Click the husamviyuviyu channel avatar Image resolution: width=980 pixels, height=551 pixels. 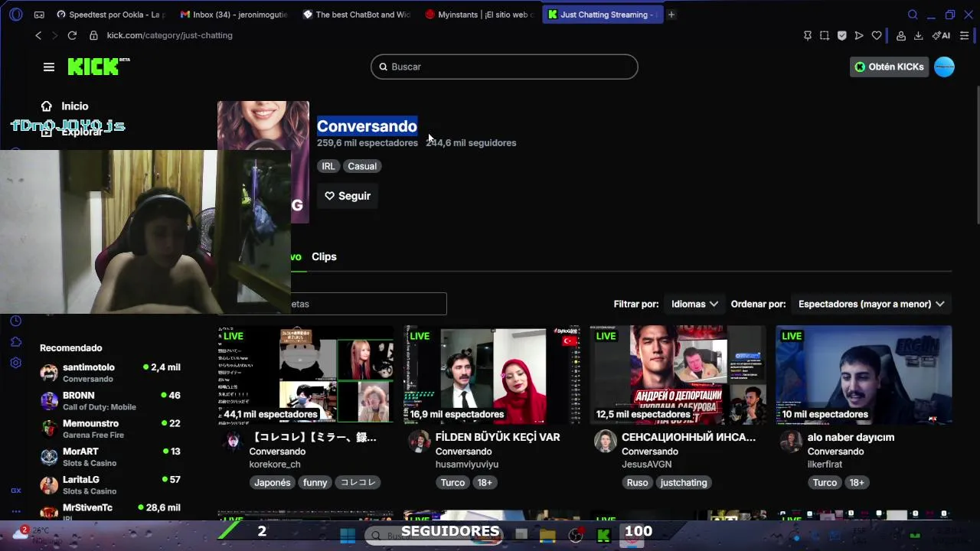pos(419,442)
